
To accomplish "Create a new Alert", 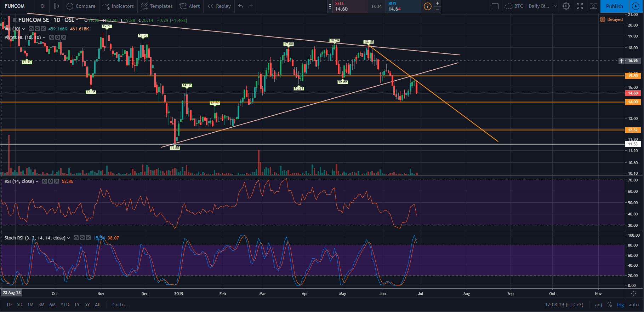I will (x=190, y=6).
